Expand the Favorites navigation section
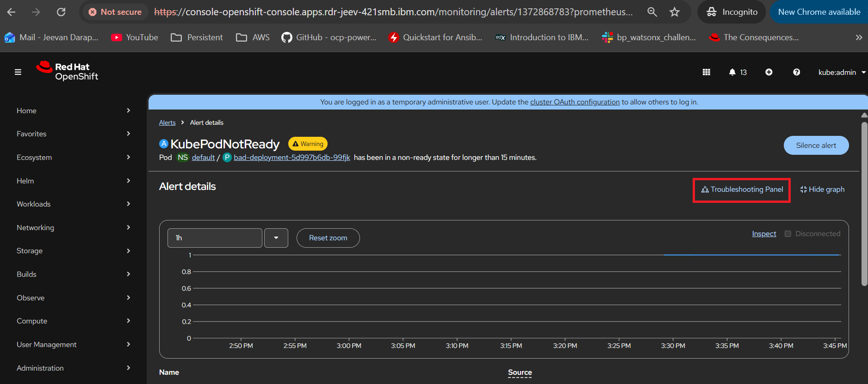The height and width of the screenshot is (384, 868). [x=73, y=134]
